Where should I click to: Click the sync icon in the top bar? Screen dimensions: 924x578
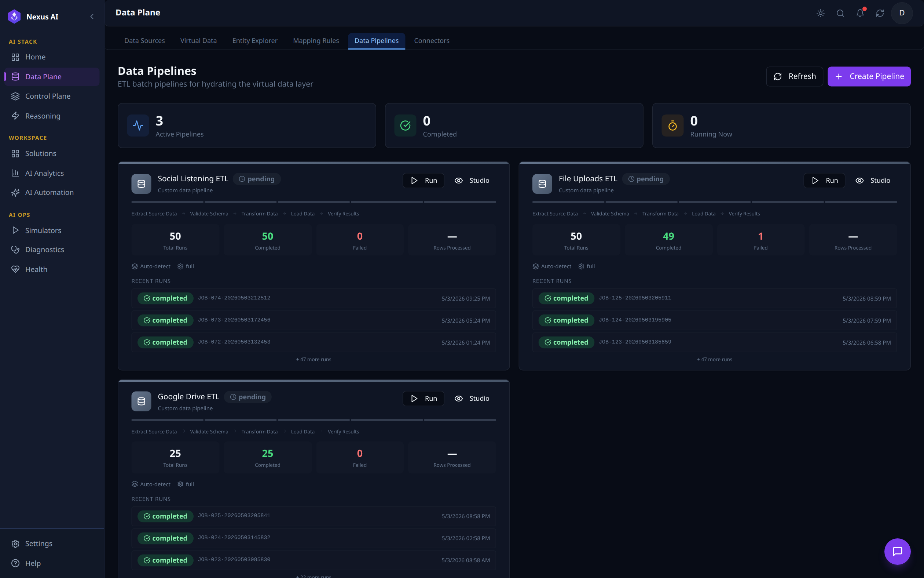point(880,13)
